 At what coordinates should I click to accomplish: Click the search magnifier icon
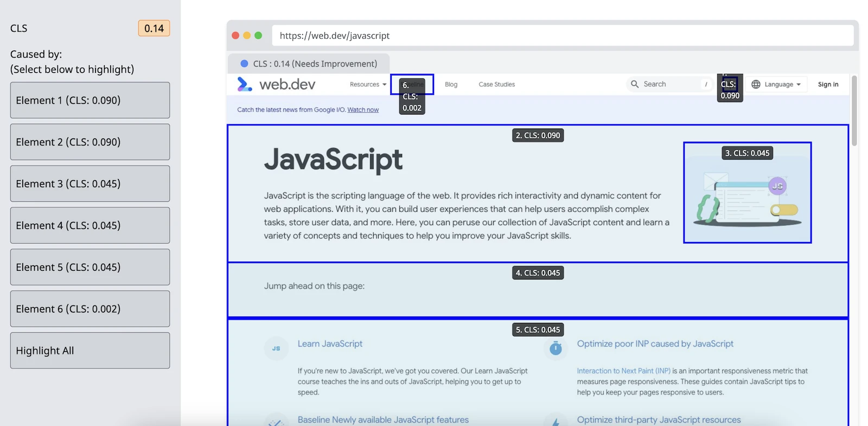(x=634, y=84)
